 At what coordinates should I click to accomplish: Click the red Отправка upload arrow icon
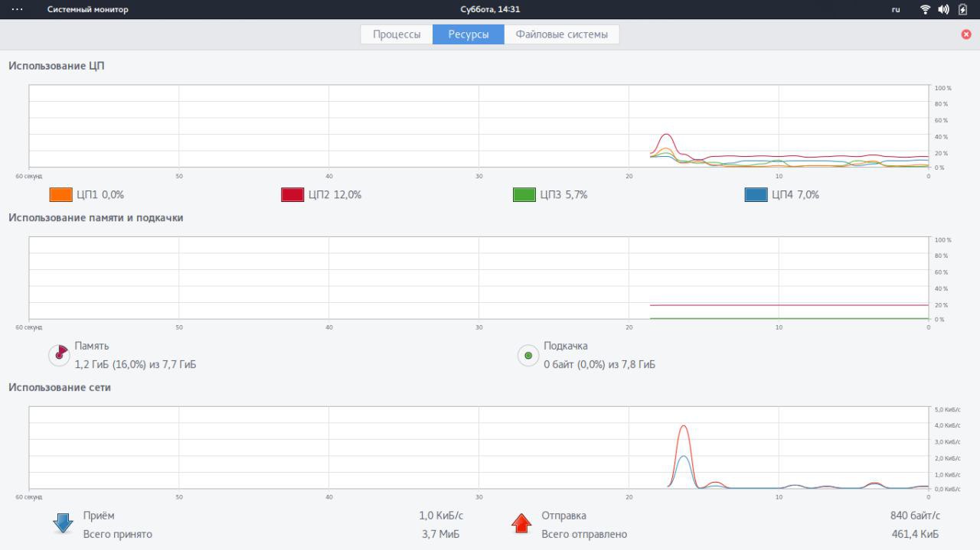click(521, 524)
